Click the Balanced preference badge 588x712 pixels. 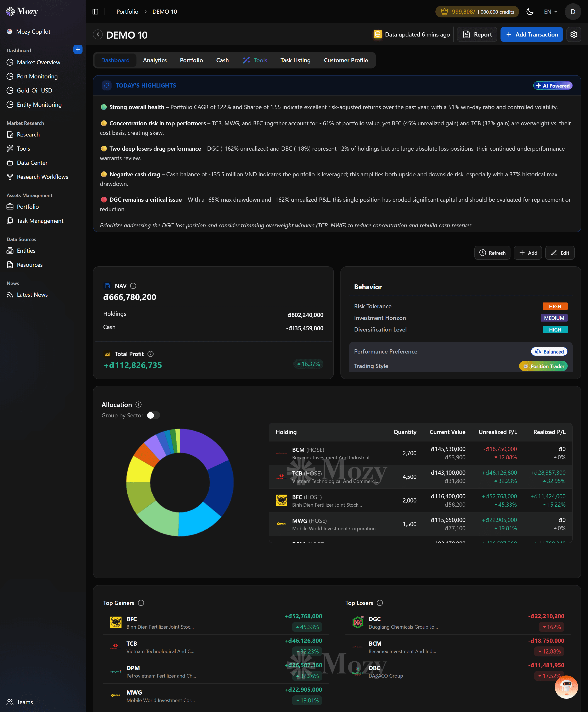pyautogui.click(x=549, y=351)
